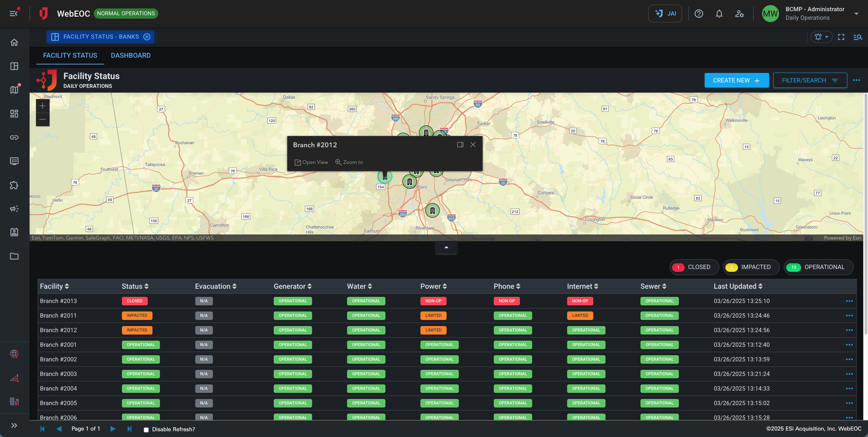The height and width of the screenshot is (437, 868).
Task: Collapse the map with the up arrow
Action: pyautogui.click(x=446, y=247)
